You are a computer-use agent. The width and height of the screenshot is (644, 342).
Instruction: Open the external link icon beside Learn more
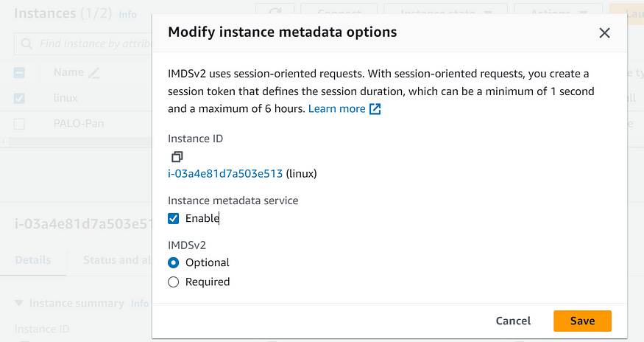375,108
